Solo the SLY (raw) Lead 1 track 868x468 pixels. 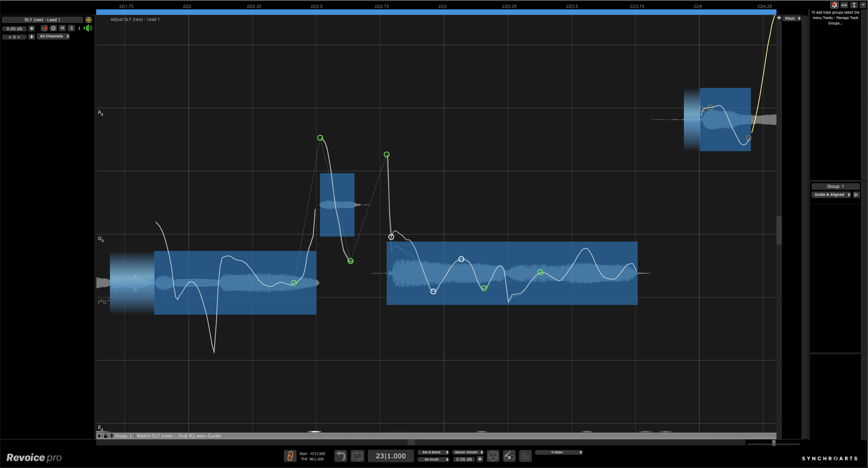point(72,29)
